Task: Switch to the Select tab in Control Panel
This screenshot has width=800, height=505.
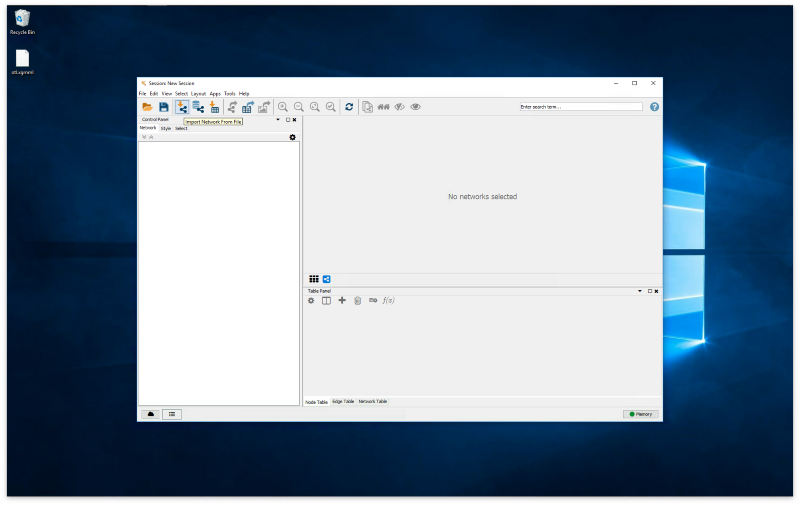Action: coord(181,129)
